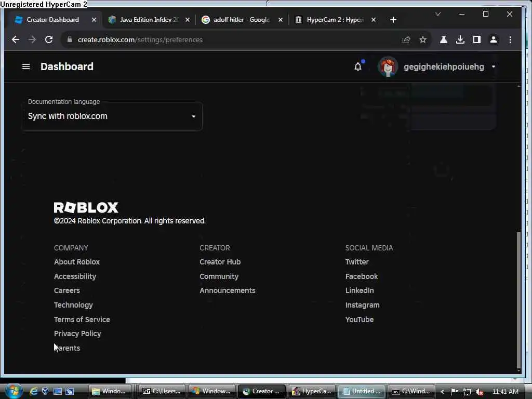532x399 pixels.
Task: Toggle the browser side panel
Action: [477, 39]
